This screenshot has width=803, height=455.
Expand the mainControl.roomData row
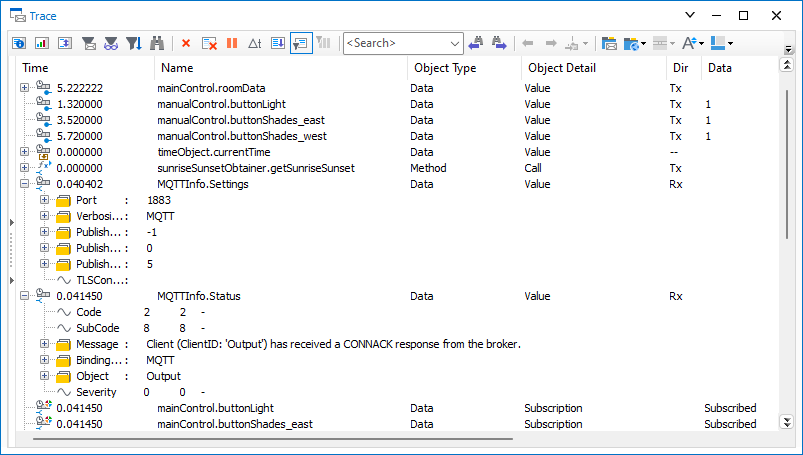click(x=25, y=88)
